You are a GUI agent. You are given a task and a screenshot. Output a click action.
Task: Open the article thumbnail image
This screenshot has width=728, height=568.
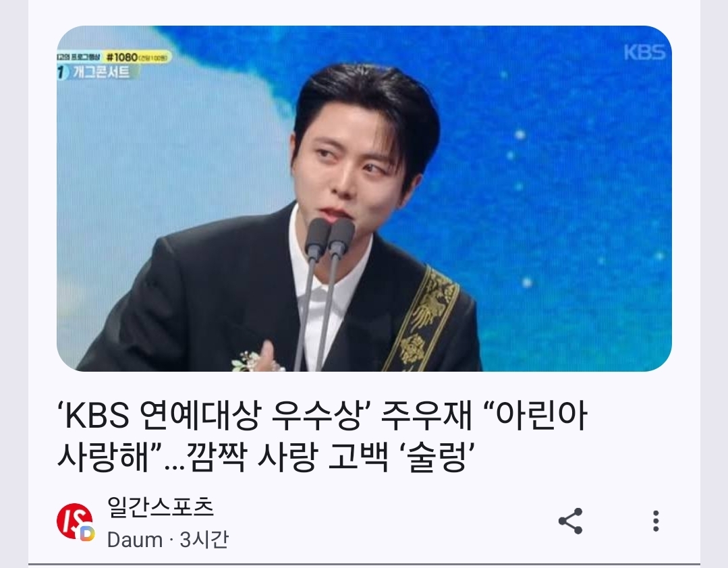(364, 198)
